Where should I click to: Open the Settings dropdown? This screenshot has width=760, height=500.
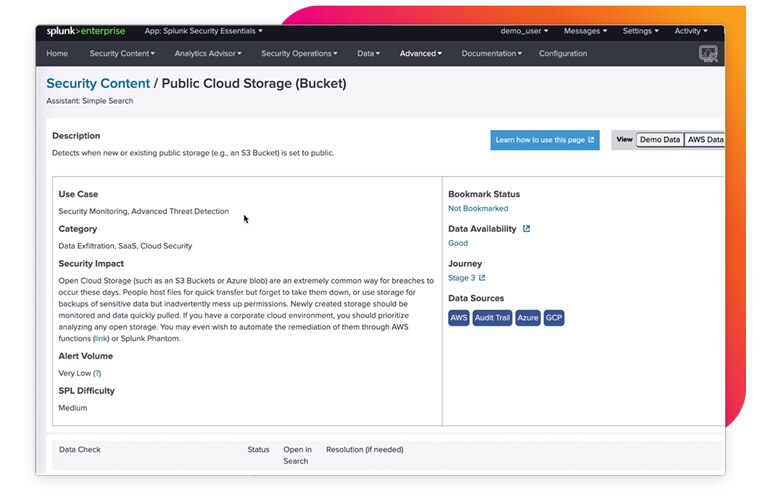[x=640, y=31]
